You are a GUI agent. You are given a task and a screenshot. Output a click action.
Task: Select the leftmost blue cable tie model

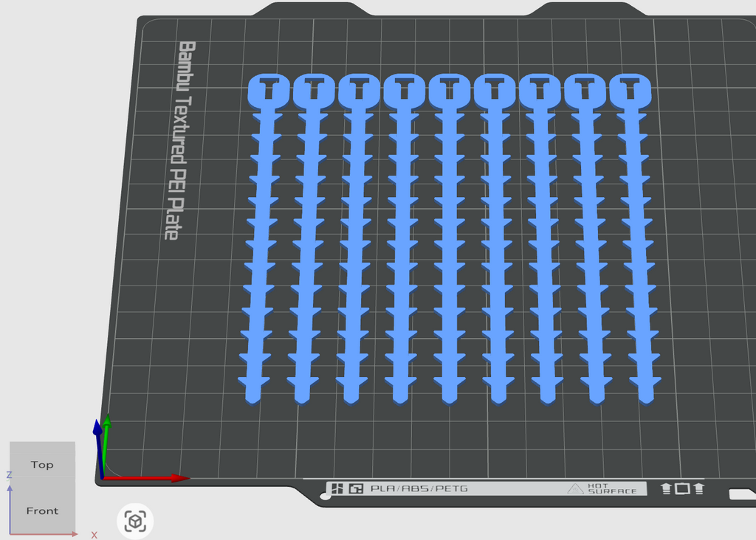tap(263, 238)
